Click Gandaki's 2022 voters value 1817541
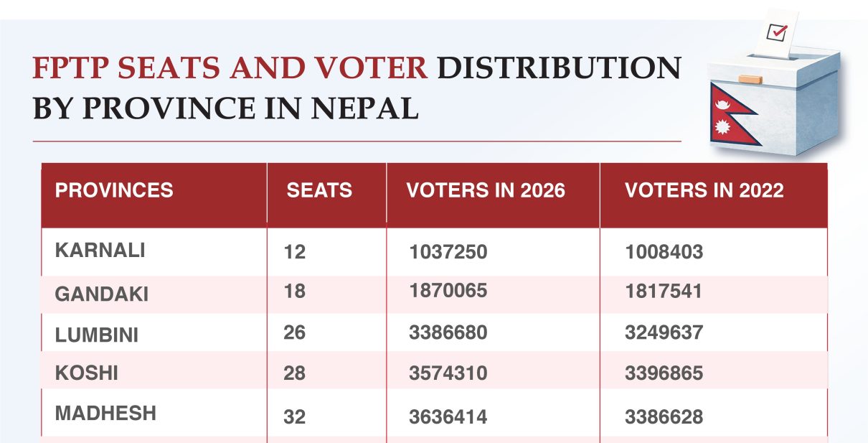The width and height of the screenshot is (868, 443). (x=664, y=292)
